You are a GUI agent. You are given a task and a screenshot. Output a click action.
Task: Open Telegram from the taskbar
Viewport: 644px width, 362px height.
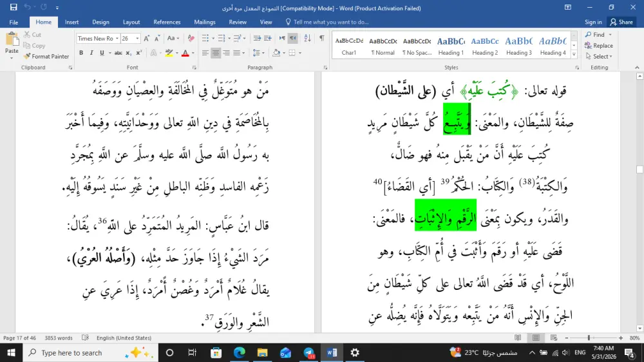[x=309, y=352]
